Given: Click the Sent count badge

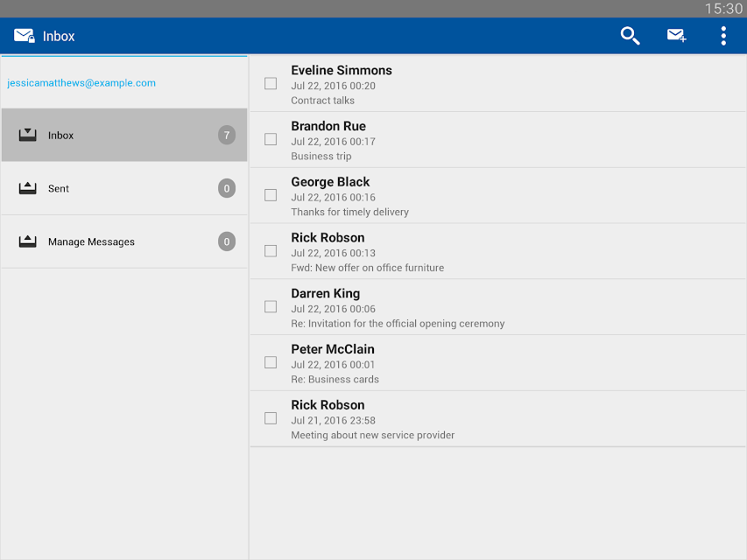Looking at the screenshot, I should point(227,189).
